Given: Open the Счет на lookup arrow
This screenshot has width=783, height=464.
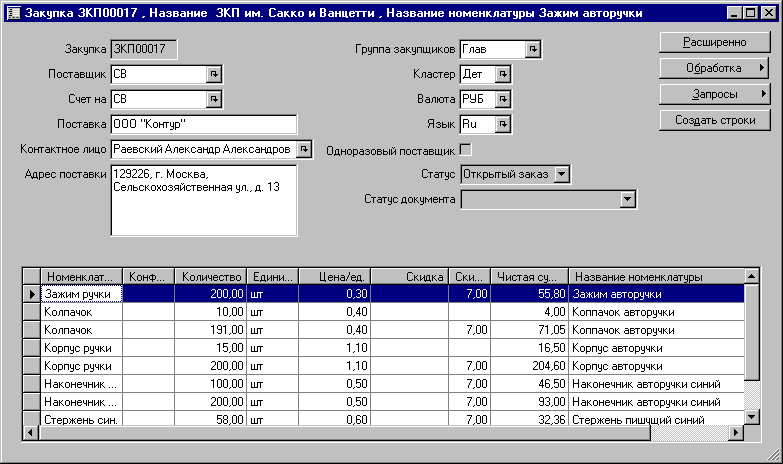Looking at the screenshot, I should (214, 99).
